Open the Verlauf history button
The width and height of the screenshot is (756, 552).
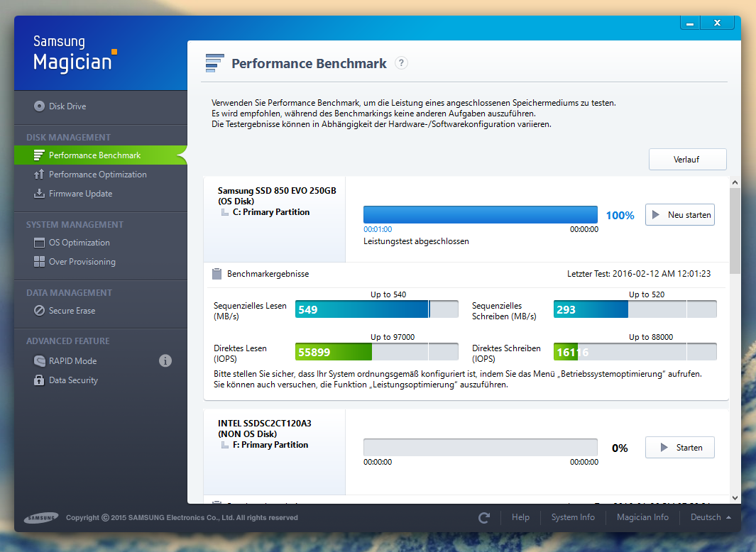point(688,159)
